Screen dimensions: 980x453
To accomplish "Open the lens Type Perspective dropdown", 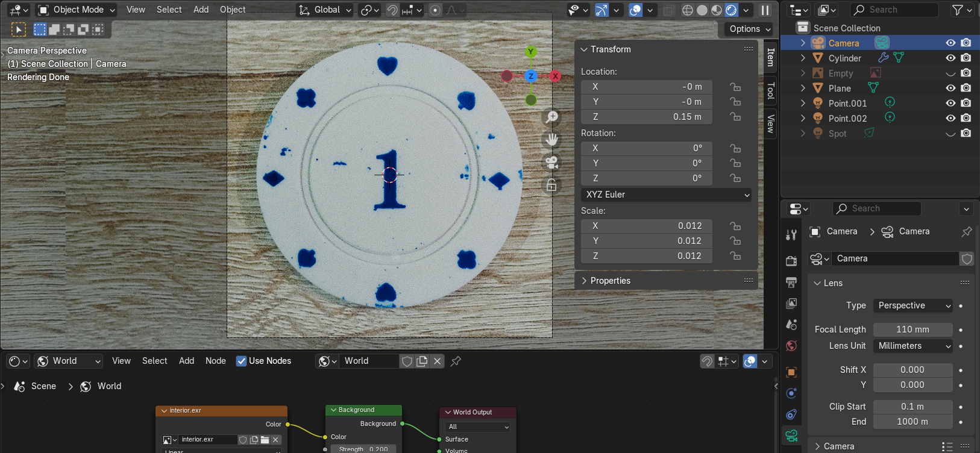I will [913, 305].
